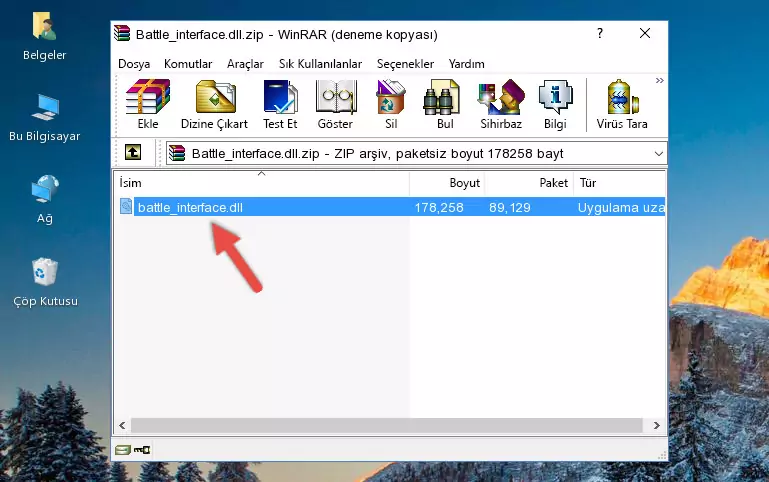769x482 pixels.
Task: Sort by the Tür column header
Action: [619, 183]
